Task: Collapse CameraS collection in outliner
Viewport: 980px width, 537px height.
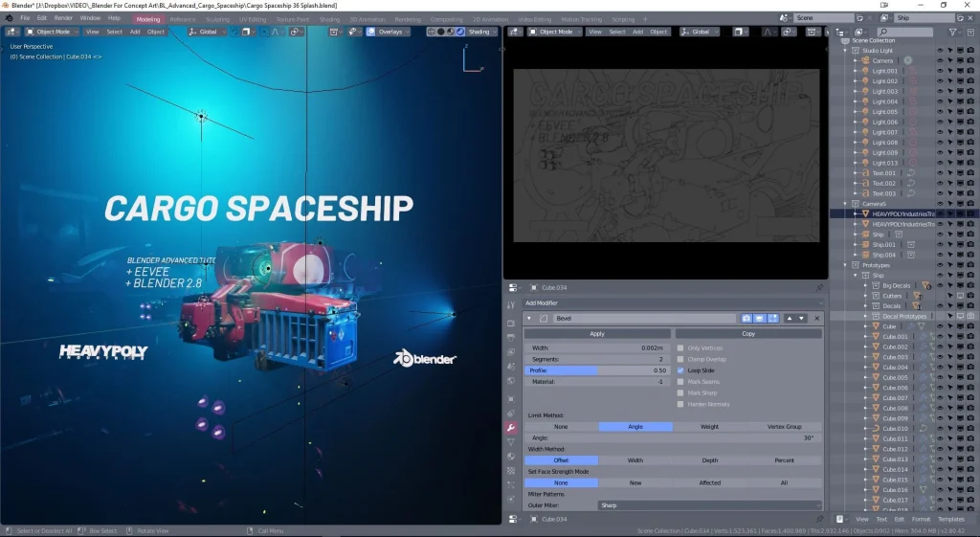Action: [x=846, y=204]
